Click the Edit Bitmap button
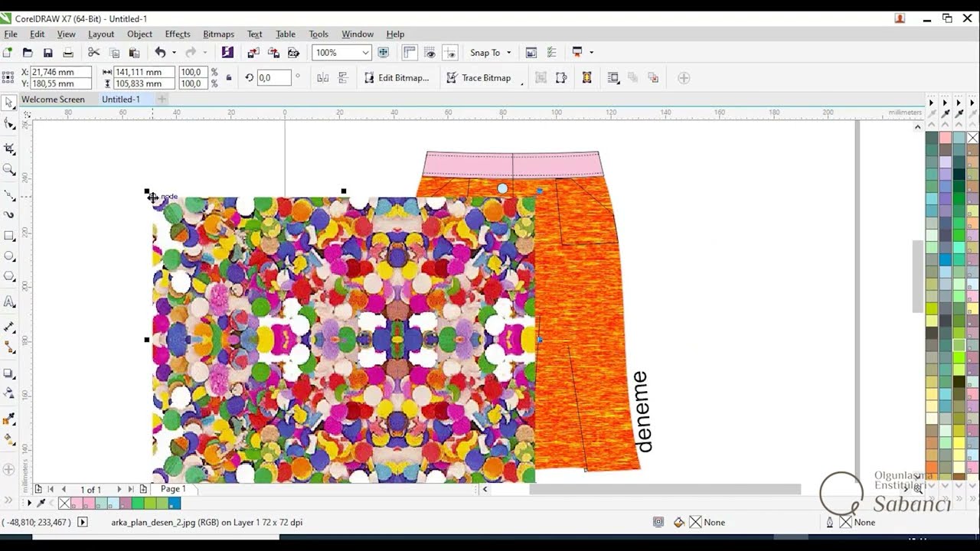980x551 pixels. (x=396, y=78)
